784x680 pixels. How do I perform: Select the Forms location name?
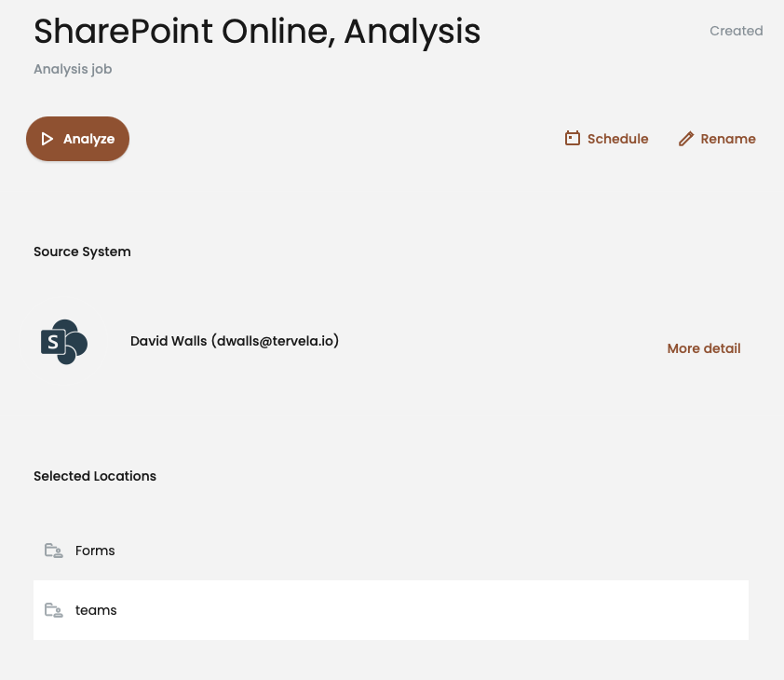click(x=95, y=551)
